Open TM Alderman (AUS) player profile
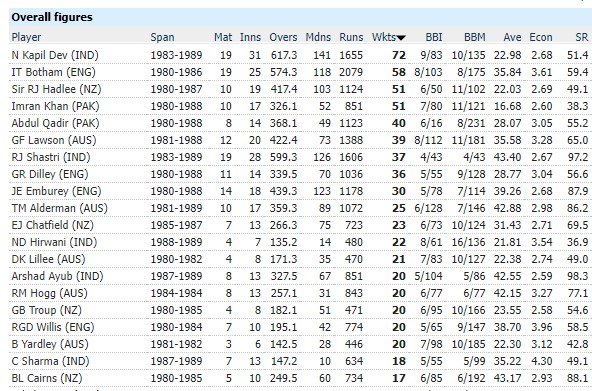 click(59, 208)
